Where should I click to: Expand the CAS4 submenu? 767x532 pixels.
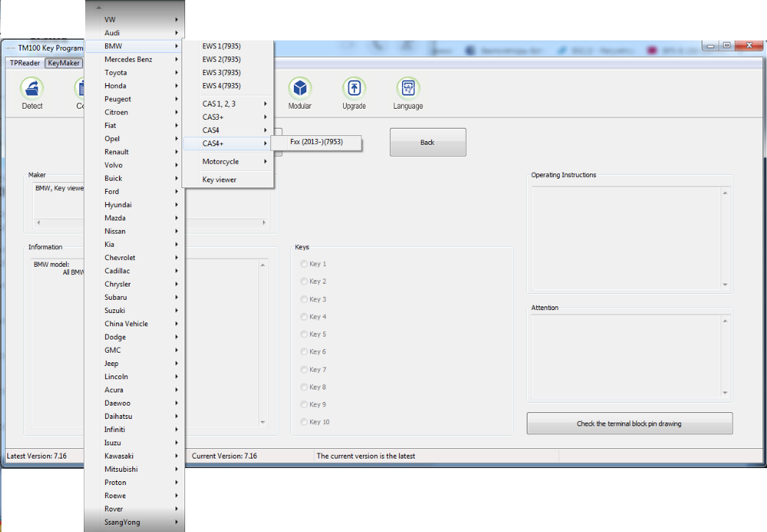click(x=228, y=130)
